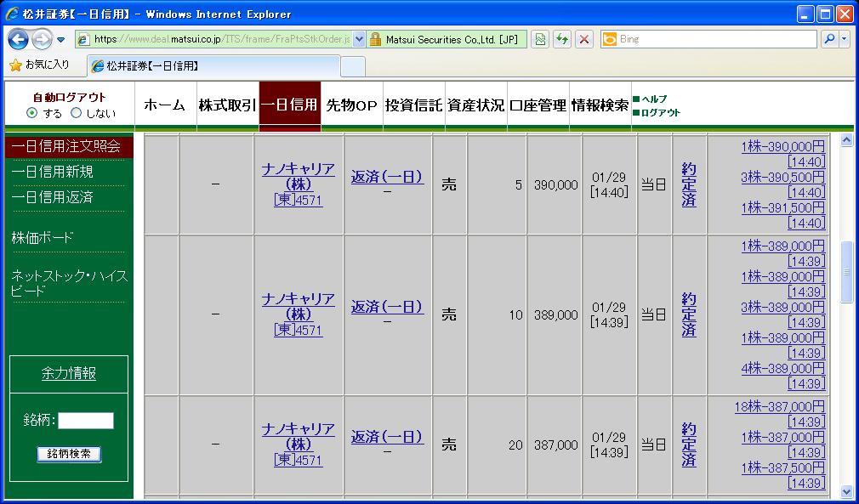Open the 1株-391,500円 execution link

[782, 208]
